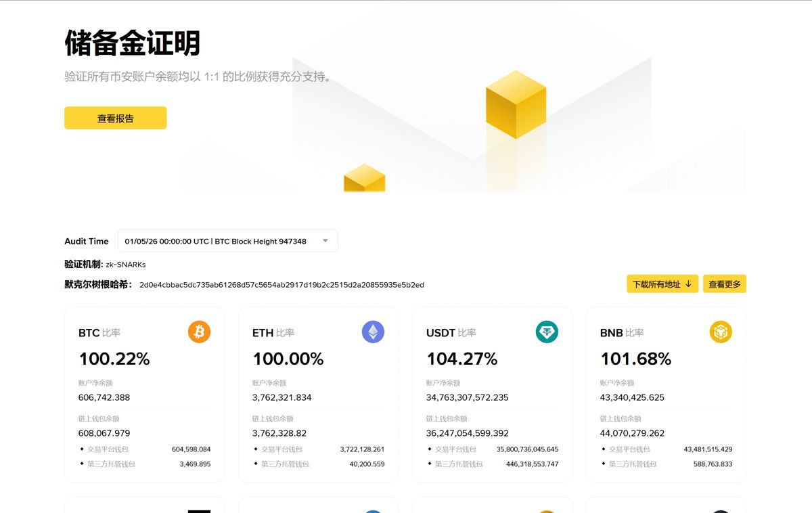Click USDT net balance 34,763,307,572.235
This screenshot has height=513, width=812.
468,397
